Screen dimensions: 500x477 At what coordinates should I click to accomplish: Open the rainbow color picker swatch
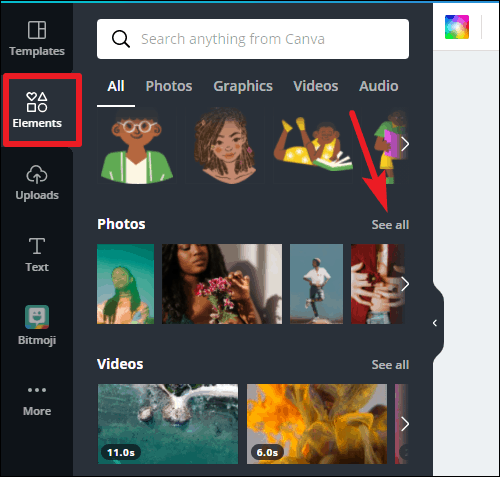coord(457,27)
